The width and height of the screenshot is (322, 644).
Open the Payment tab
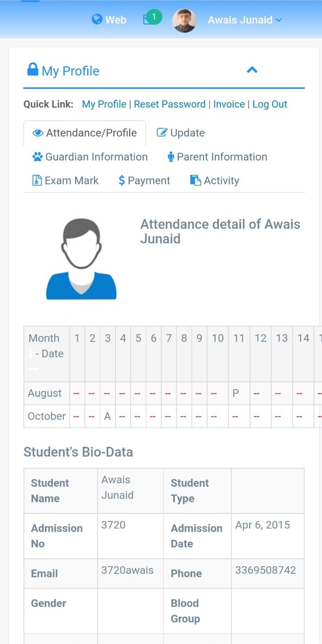[144, 181]
